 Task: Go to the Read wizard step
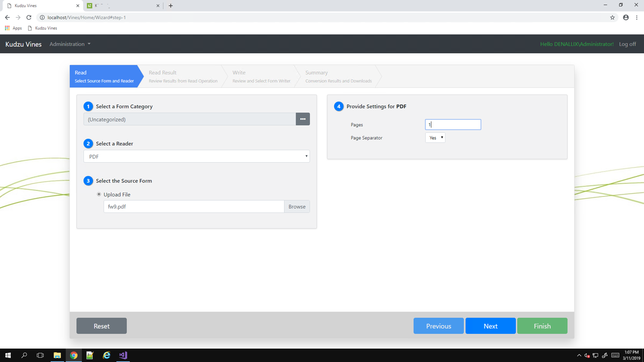[104, 76]
